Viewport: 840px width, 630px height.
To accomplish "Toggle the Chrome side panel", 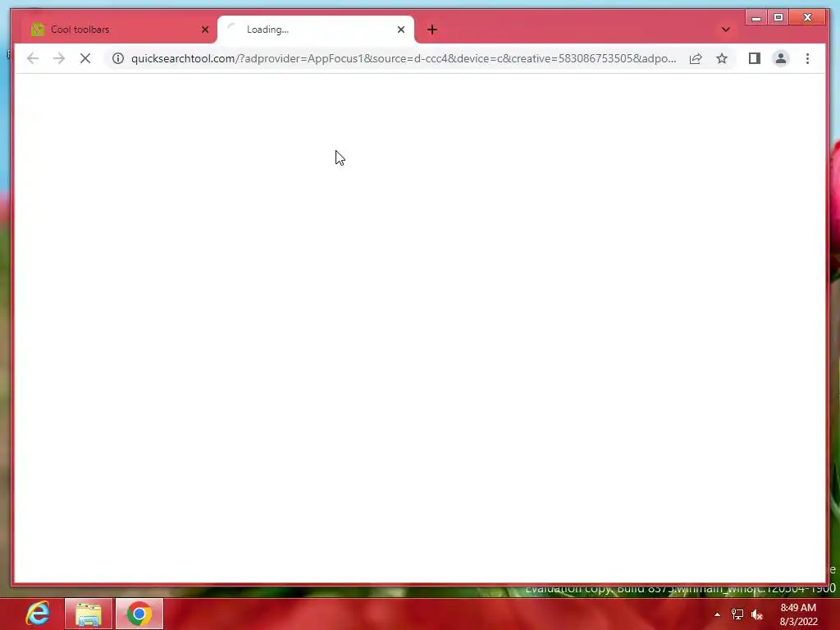I will point(755,58).
